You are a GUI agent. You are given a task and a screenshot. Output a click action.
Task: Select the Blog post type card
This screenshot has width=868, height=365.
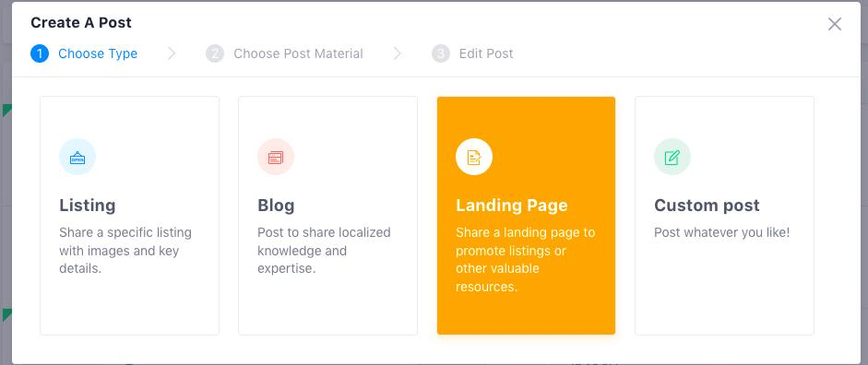(327, 216)
